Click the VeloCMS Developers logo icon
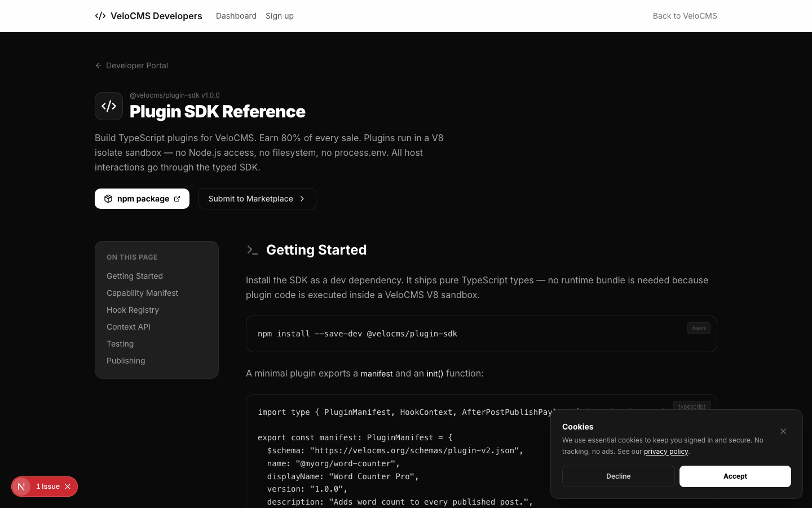Screen dimensions: 812x508 pos(100,16)
